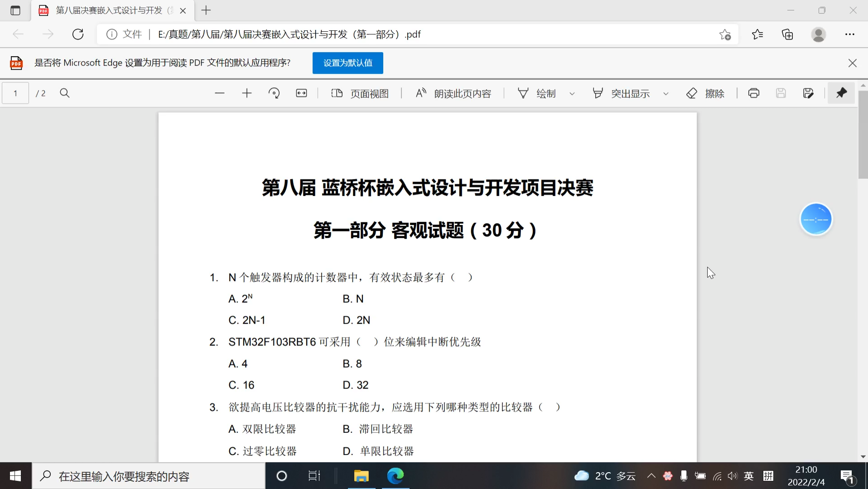Click answer option D. 32

click(x=356, y=385)
